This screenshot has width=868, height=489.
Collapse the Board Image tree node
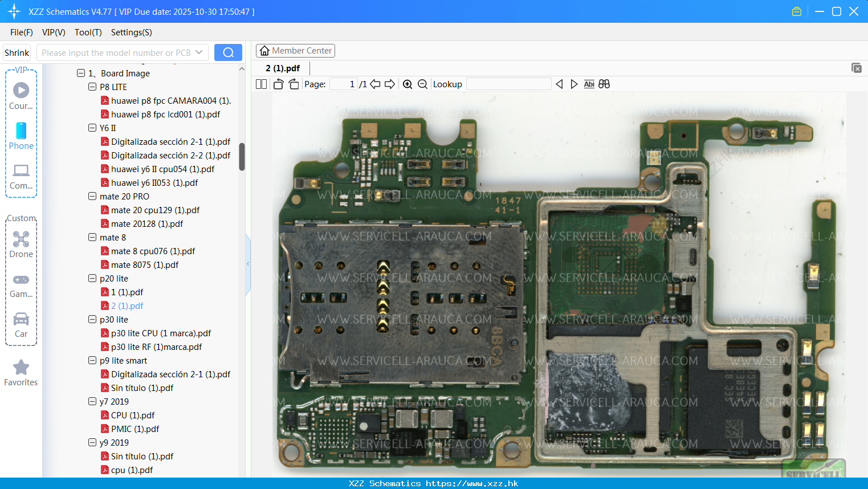click(81, 73)
